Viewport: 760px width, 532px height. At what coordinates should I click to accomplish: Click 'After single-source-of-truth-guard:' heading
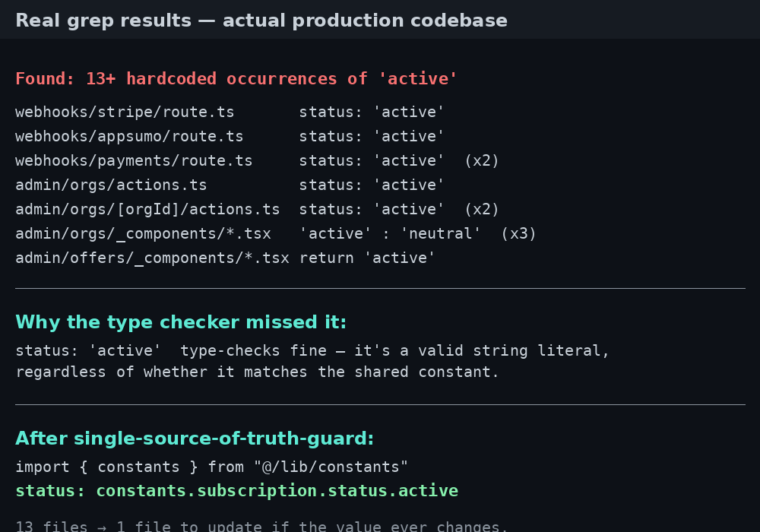(195, 439)
